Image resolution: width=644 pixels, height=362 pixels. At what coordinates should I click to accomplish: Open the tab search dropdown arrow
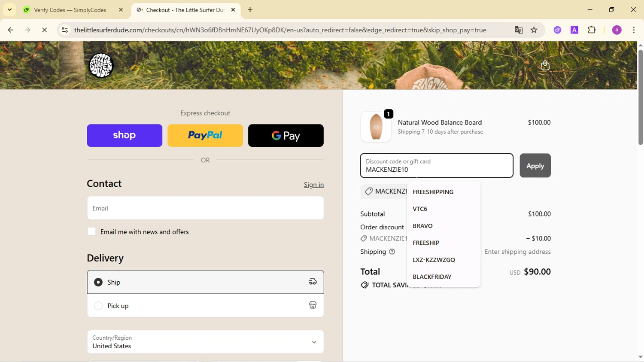[x=9, y=9]
